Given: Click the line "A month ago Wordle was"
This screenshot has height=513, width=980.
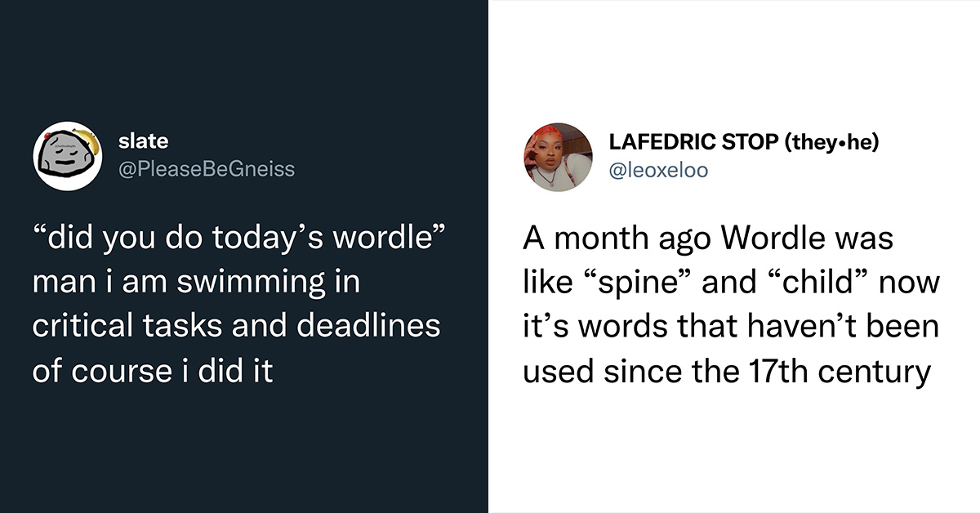Looking at the screenshot, I should coord(708,239).
